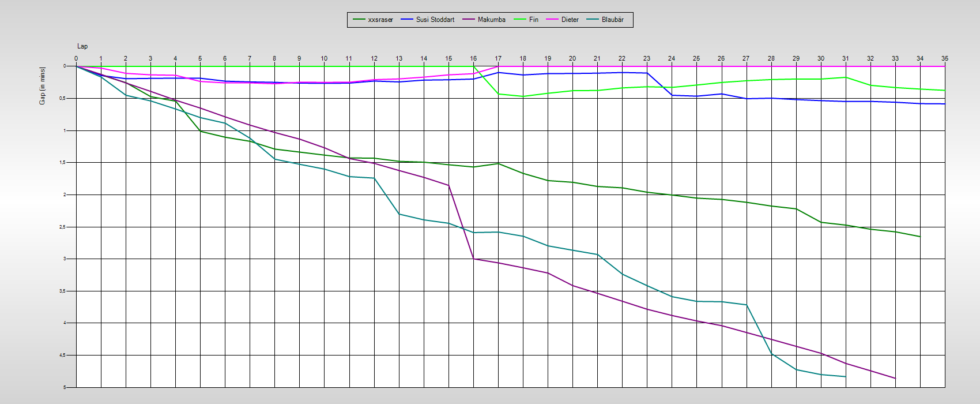Select Susi Stoddart in the legend

point(435,20)
